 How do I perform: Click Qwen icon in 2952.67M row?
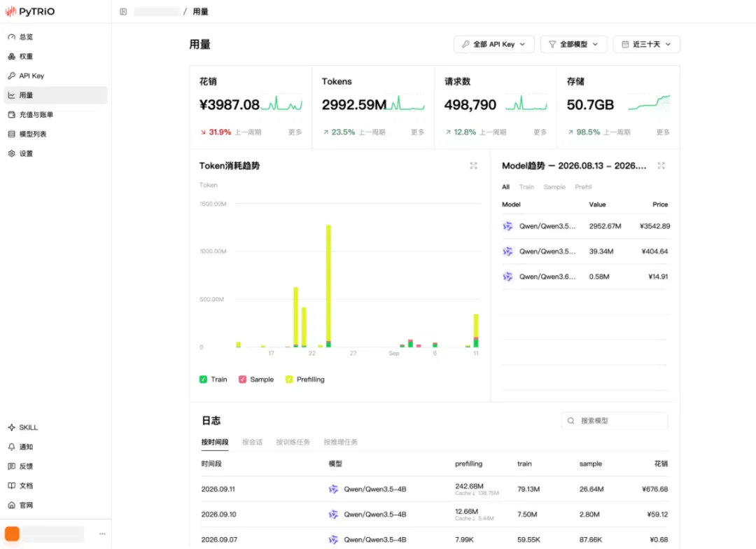tap(507, 225)
